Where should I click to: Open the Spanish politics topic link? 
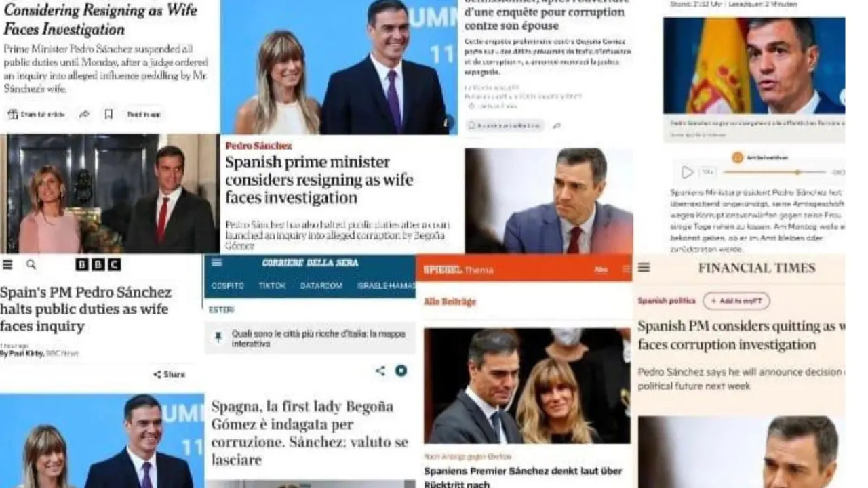667,300
